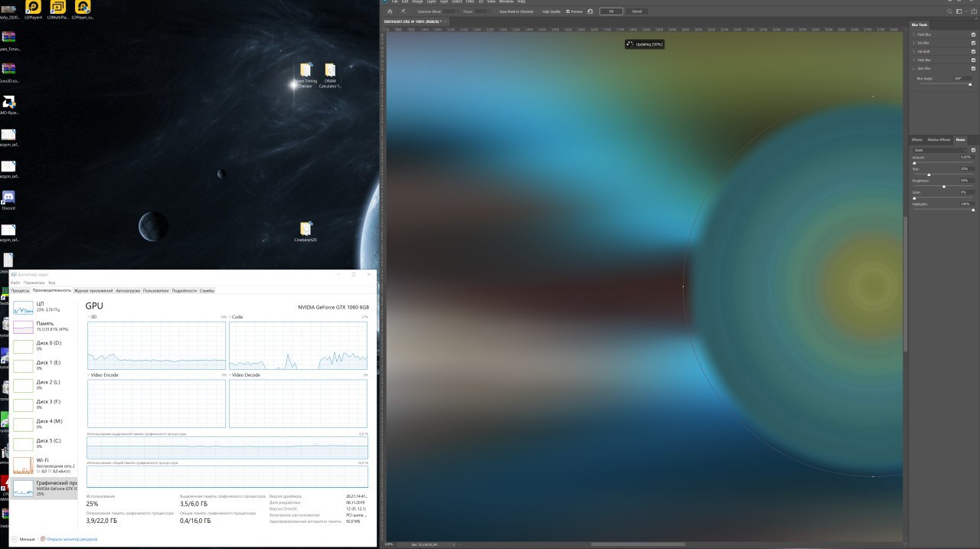Viewport: 980px width, 549px height.
Task: Enable Save Mask to Channels checkbox
Action: [x=496, y=11]
